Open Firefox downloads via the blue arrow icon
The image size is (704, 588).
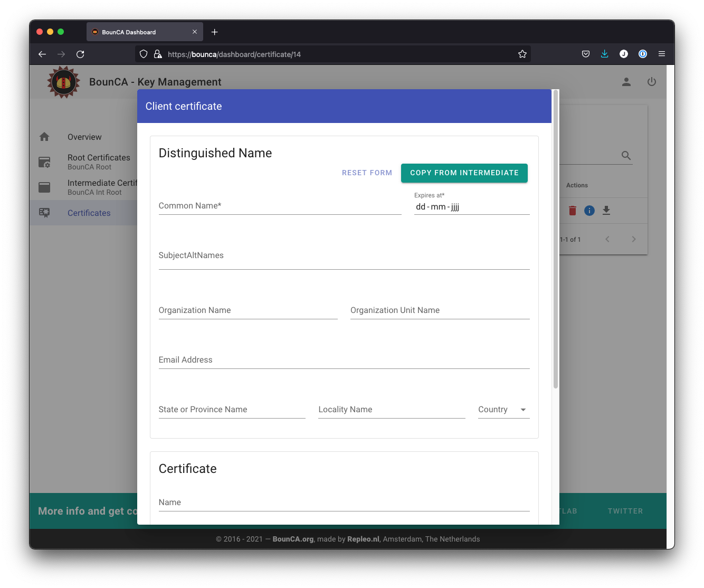pyautogui.click(x=604, y=53)
